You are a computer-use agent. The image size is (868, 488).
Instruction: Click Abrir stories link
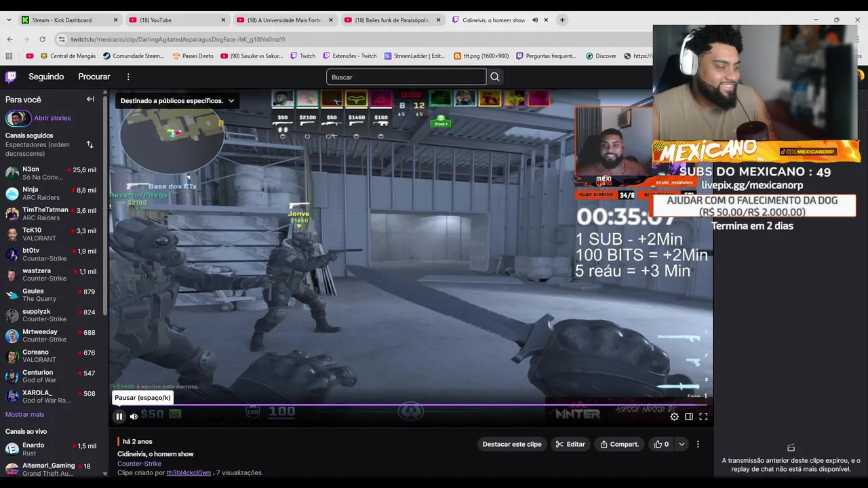coord(52,118)
